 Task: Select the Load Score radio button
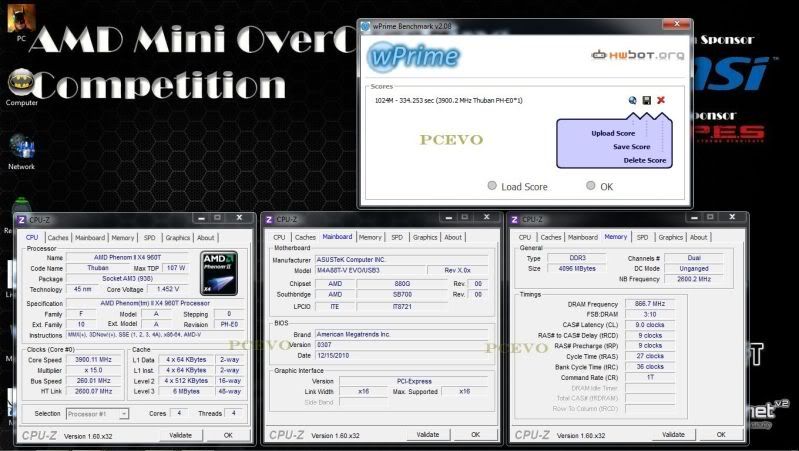pyautogui.click(x=492, y=186)
